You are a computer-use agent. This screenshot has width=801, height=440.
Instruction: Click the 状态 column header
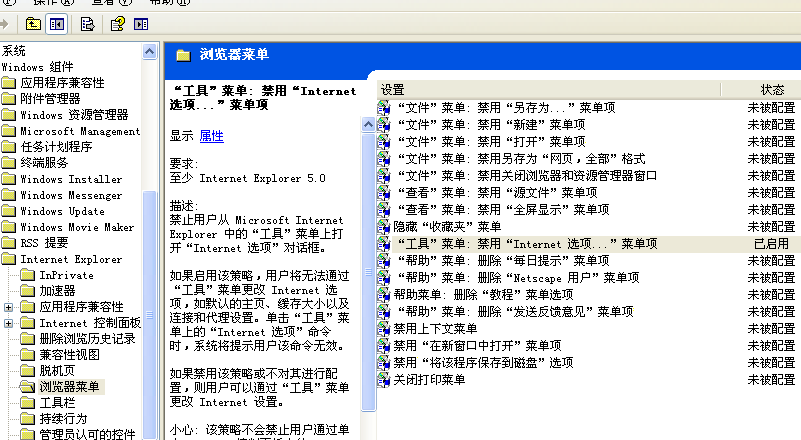click(x=772, y=90)
